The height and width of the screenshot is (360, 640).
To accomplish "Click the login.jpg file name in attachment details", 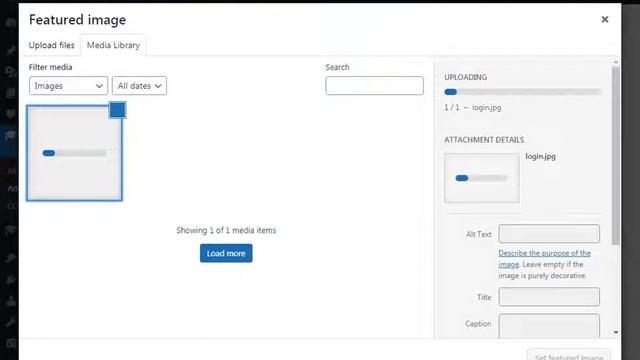I will click(540, 156).
